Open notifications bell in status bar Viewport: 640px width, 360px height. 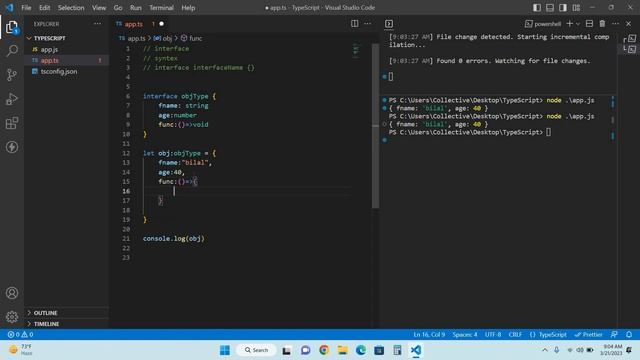pos(629,334)
